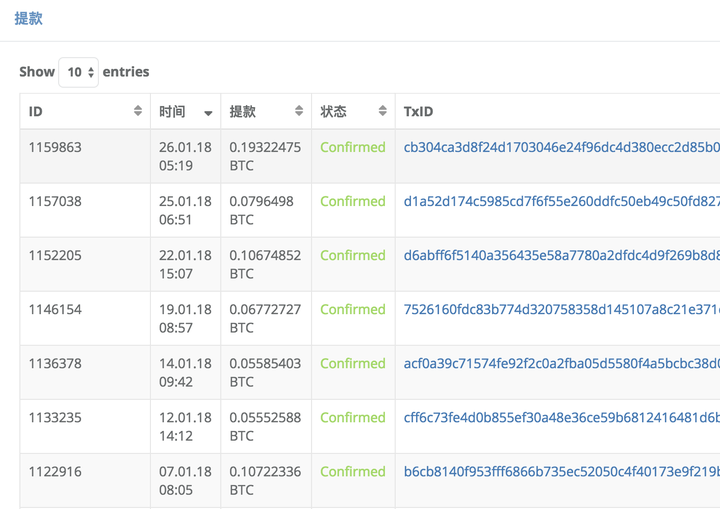Click time cell 25.01.18 06:51
Screen dimensions: 720x509
click(186, 210)
